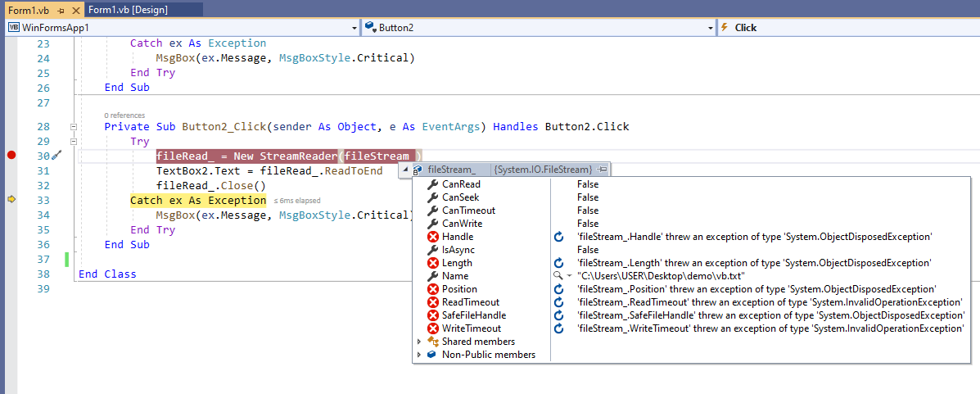This screenshot has height=394, width=980.
Task: Open the WinFormsApp1 project dropdown
Action: pyautogui.click(x=355, y=28)
